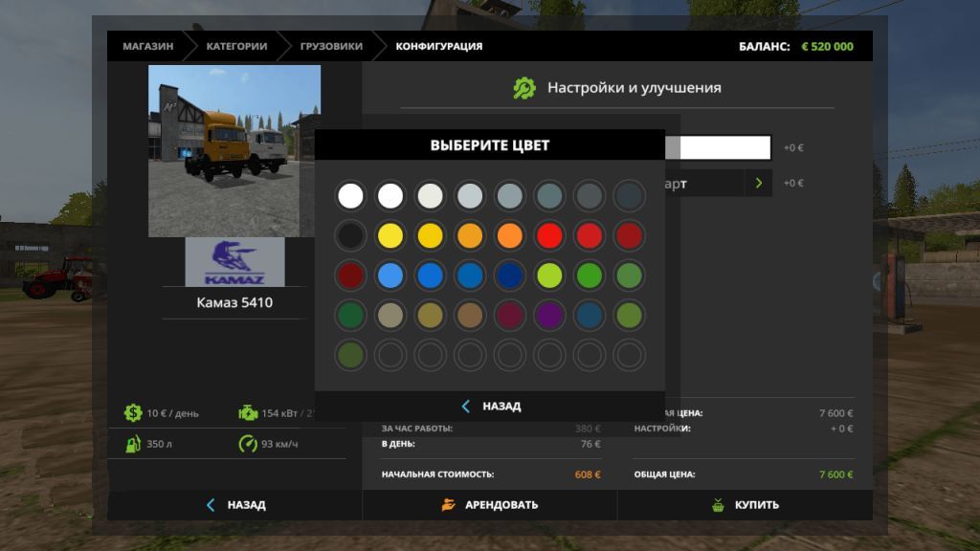Pick the lime green color swatch
This screenshot has height=551, width=980.
[549, 275]
